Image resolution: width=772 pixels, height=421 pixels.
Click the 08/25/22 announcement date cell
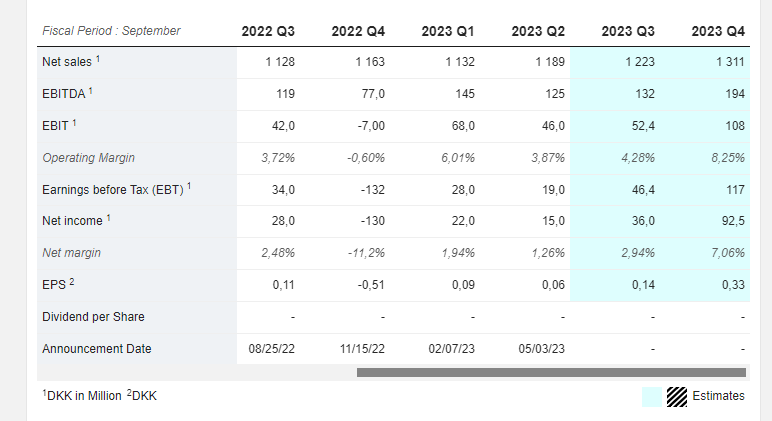(x=271, y=349)
